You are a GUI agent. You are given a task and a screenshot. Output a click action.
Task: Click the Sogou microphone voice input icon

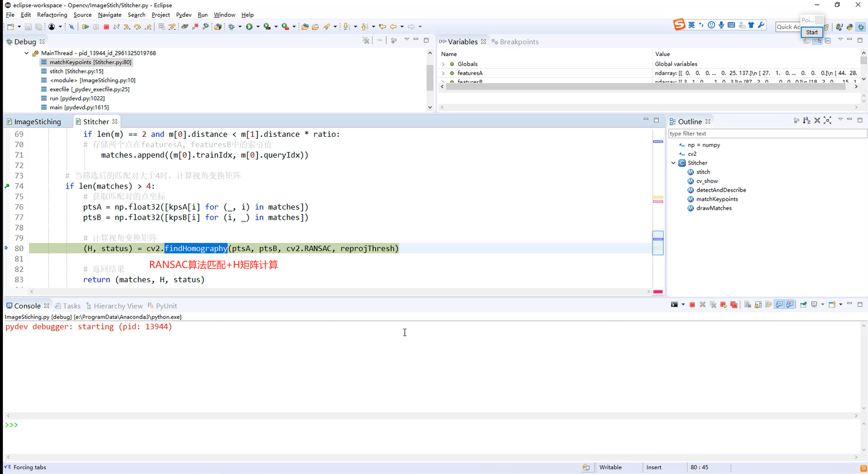click(721, 25)
